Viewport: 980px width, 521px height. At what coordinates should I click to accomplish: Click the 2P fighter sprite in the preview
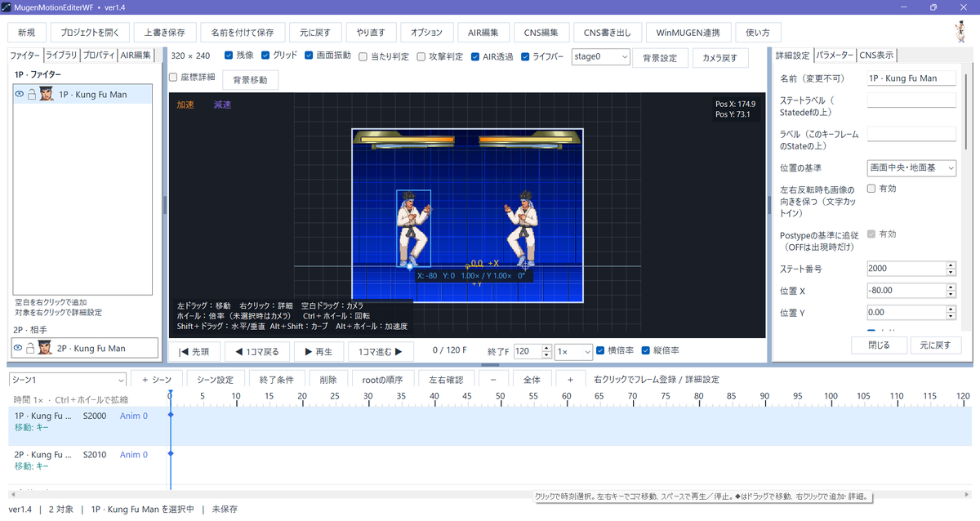(x=520, y=229)
